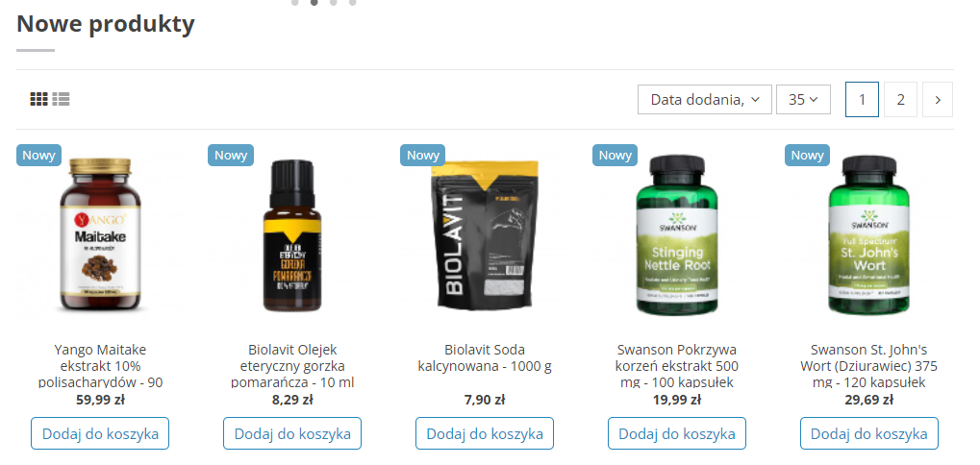This screenshot has width=980, height=465.
Task: Add Swanson St. John's Wort to cart
Action: (x=868, y=433)
